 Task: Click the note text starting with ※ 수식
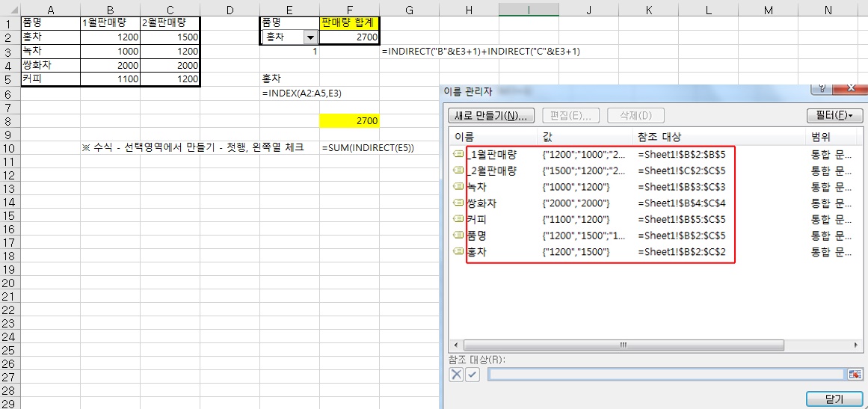193,148
